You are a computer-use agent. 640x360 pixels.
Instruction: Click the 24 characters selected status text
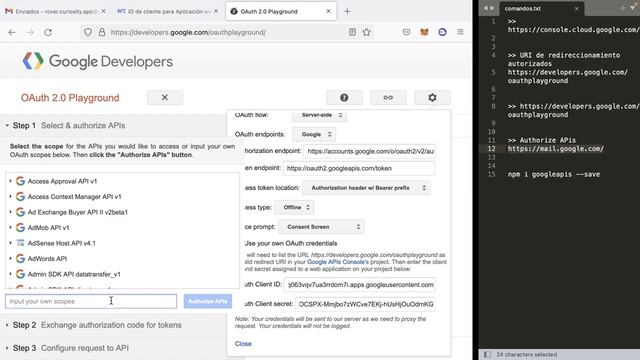point(527,354)
